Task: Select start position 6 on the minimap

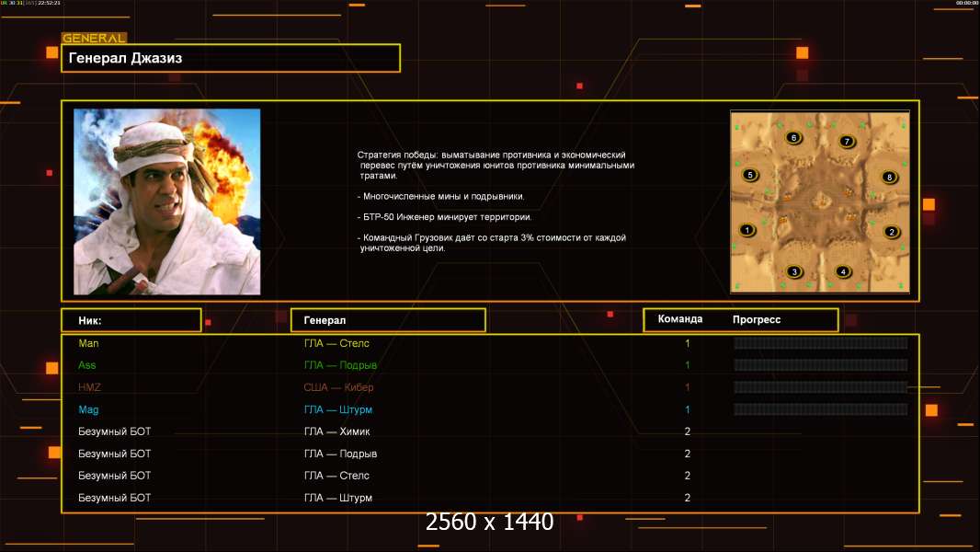Action: click(x=794, y=138)
